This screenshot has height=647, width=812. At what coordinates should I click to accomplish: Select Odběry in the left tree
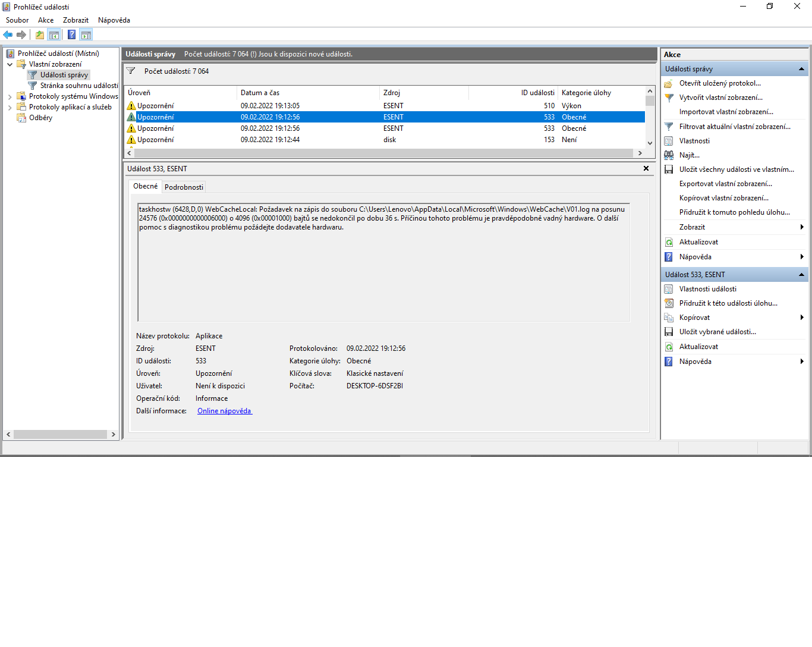pos(40,118)
